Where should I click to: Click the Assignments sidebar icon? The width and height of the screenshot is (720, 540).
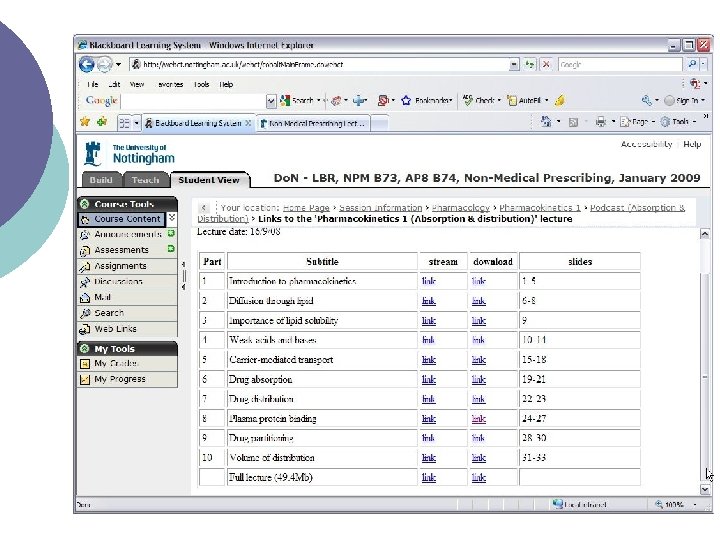click(x=84, y=266)
